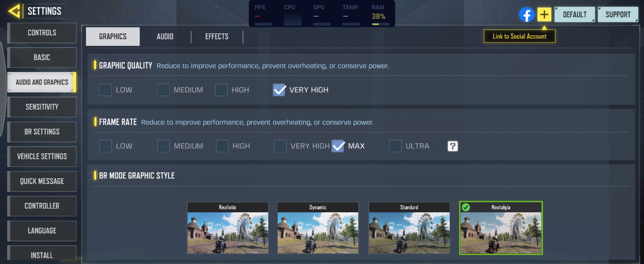Switch to the Audio tab
The width and height of the screenshot is (644, 264).
coord(165,37)
